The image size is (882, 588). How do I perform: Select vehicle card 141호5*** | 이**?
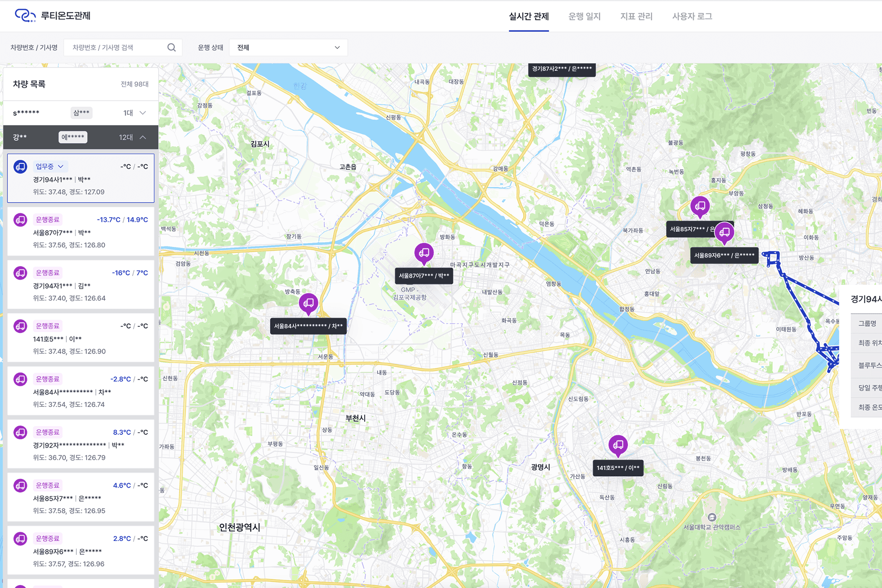click(x=81, y=338)
